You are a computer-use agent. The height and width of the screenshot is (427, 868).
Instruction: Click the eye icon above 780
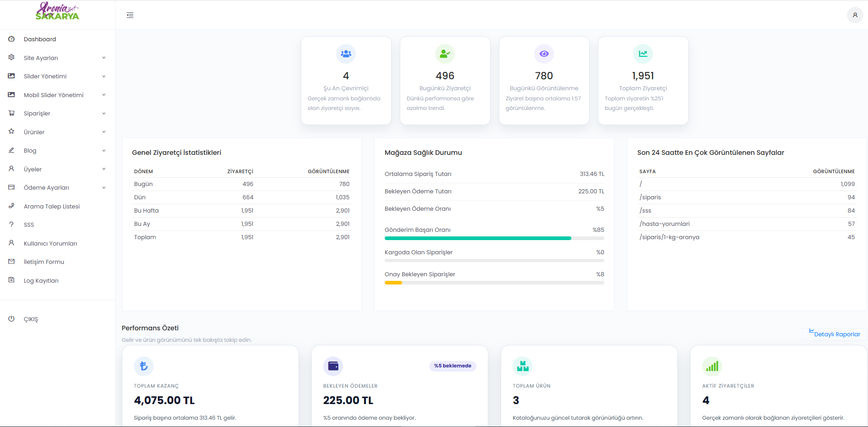click(544, 54)
